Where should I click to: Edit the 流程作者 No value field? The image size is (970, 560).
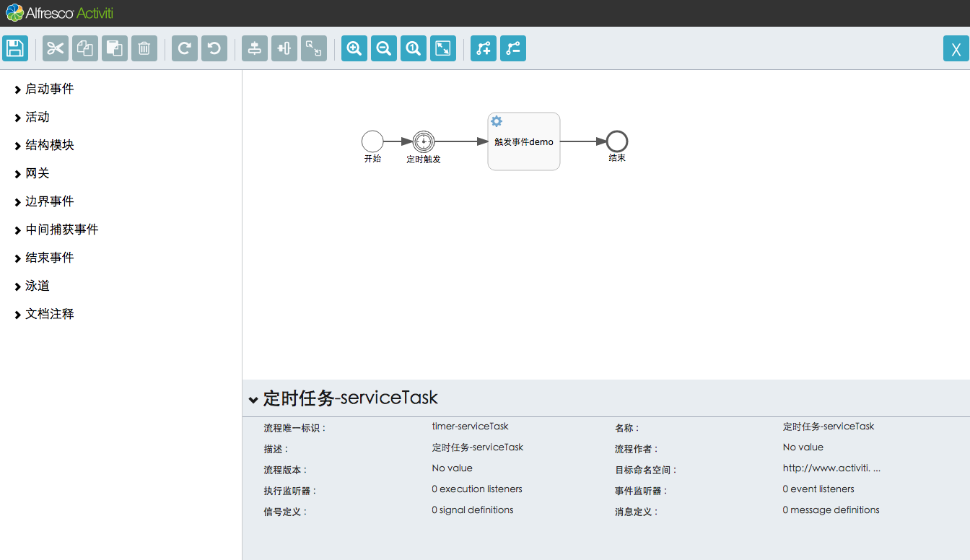[803, 447]
